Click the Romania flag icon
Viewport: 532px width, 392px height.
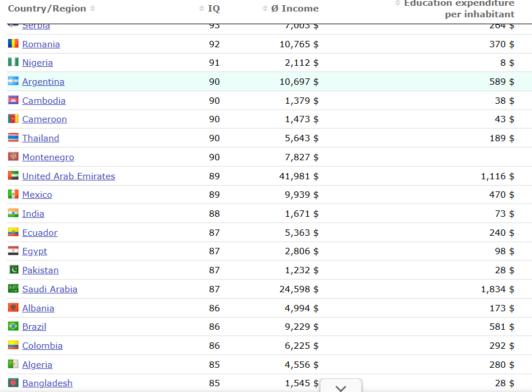[x=13, y=43]
